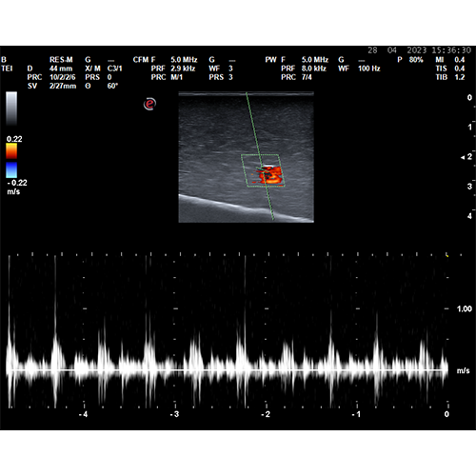Click the angle value 60°
Viewport: 476px width, 476px height.
pyautogui.click(x=112, y=86)
